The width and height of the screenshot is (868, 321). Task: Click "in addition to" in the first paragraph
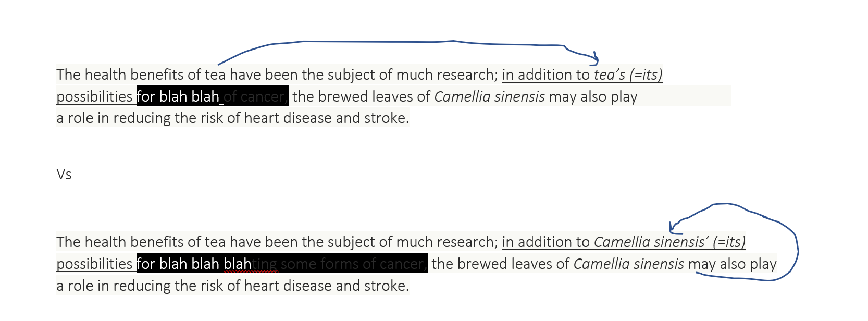[x=545, y=75]
